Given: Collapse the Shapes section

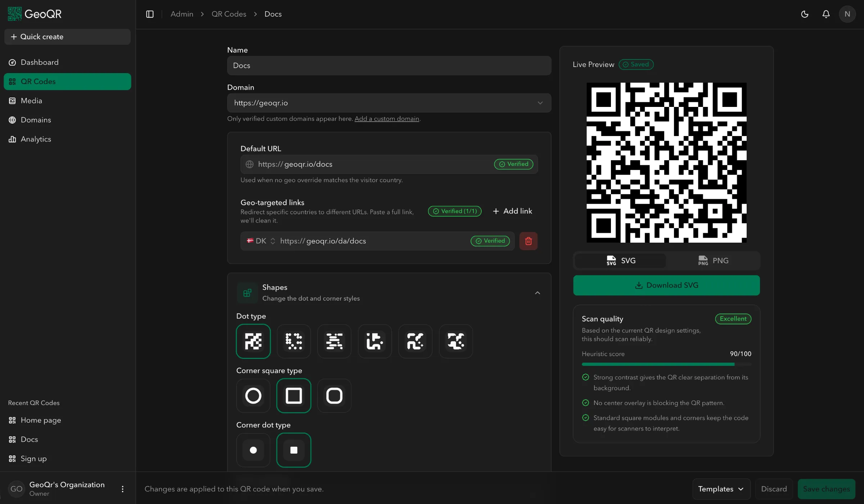Looking at the screenshot, I should tap(537, 293).
